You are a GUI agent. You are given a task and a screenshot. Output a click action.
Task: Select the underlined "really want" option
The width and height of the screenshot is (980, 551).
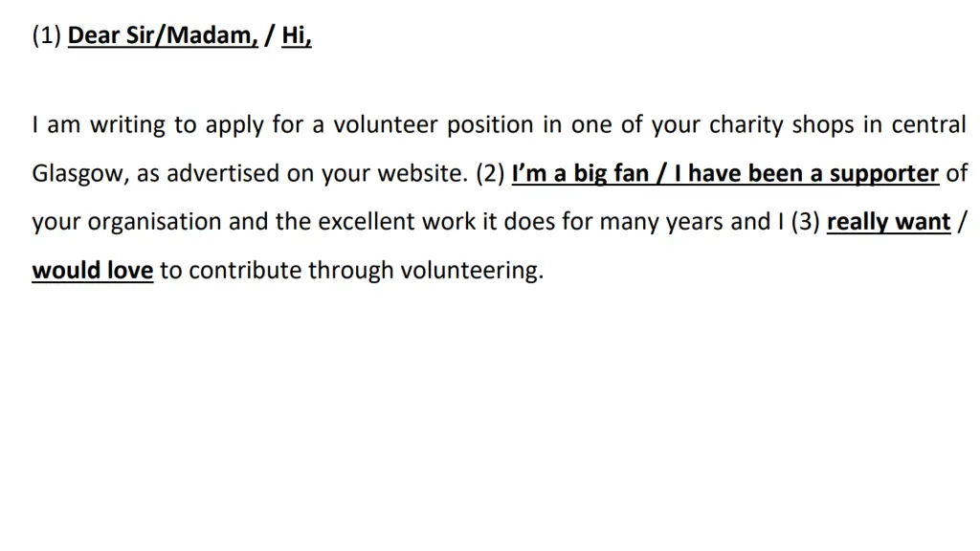click(x=888, y=222)
